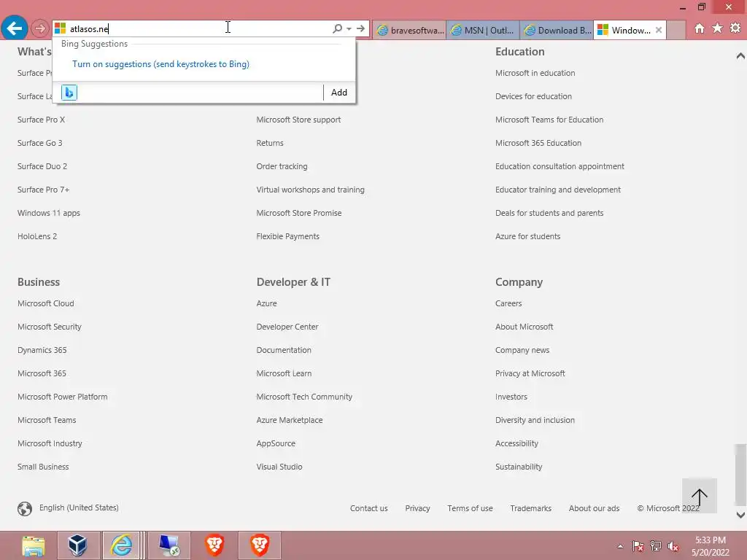Open VirtualBox from the taskbar
The image size is (747, 560).
(77, 545)
